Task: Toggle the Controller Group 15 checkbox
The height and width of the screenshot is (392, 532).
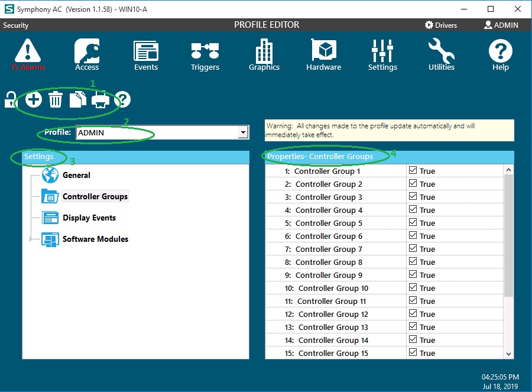Action: (x=413, y=352)
